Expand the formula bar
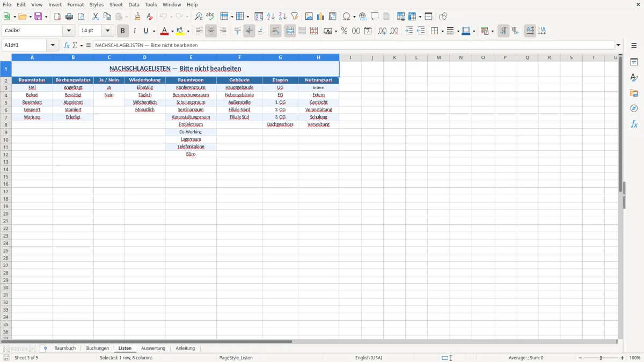The width and height of the screenshot is (644, 362). 618,45
